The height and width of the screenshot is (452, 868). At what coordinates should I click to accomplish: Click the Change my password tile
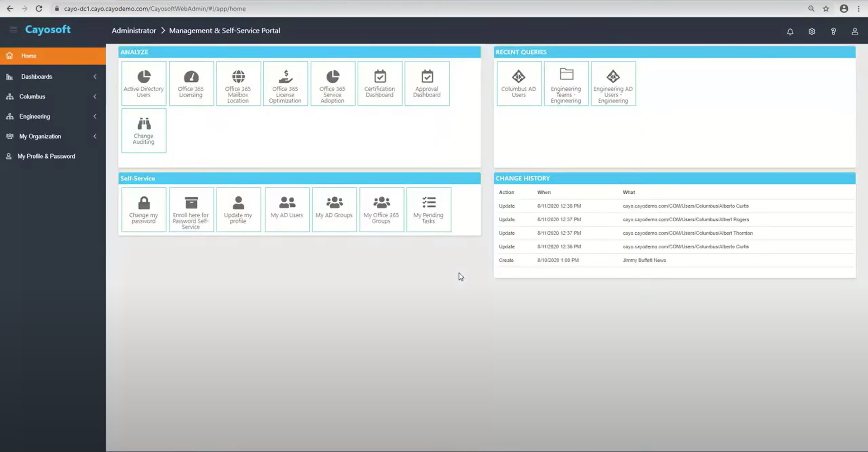143,209
